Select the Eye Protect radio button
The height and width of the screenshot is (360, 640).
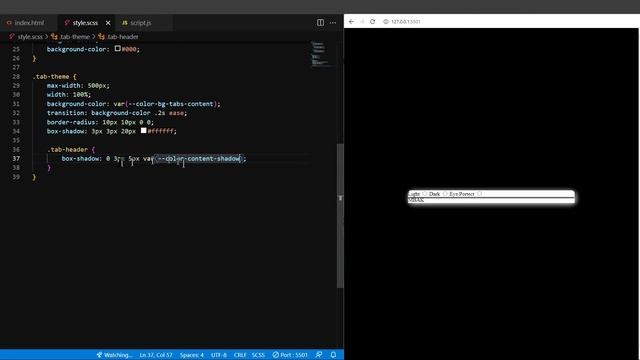(480, 194)
